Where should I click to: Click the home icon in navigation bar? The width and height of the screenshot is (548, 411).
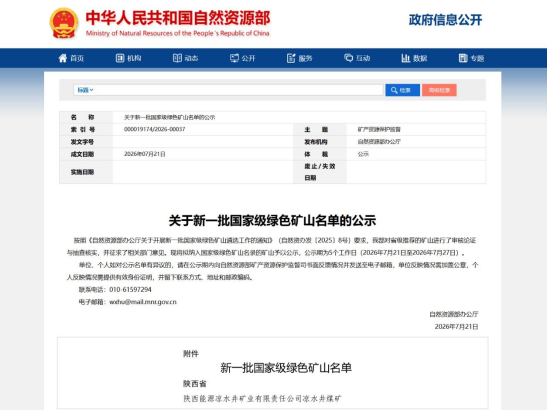tap(63, 58)
